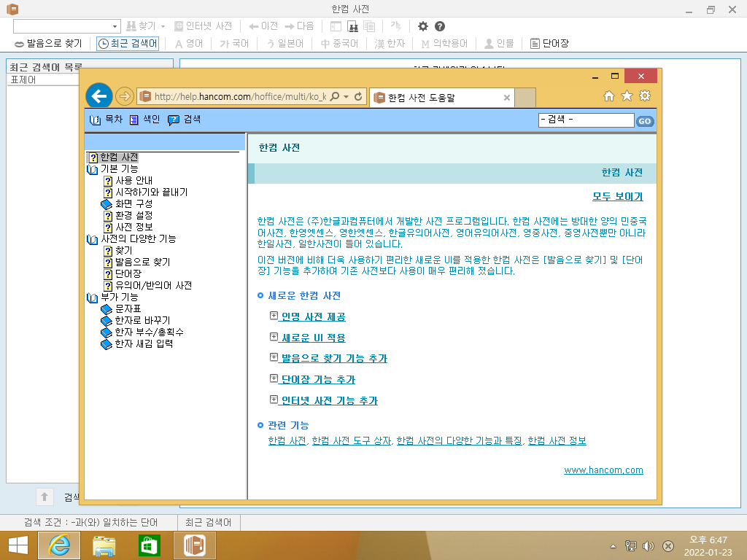Show hidden tray icons arrow

pyautogui.click(x=613, y=546)
